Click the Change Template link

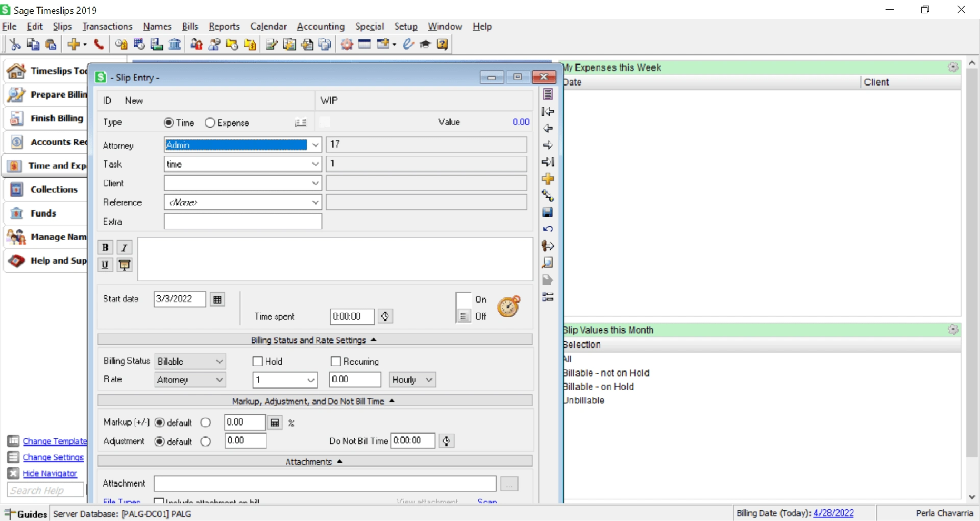pyautogui.click(x=55, y=441)
